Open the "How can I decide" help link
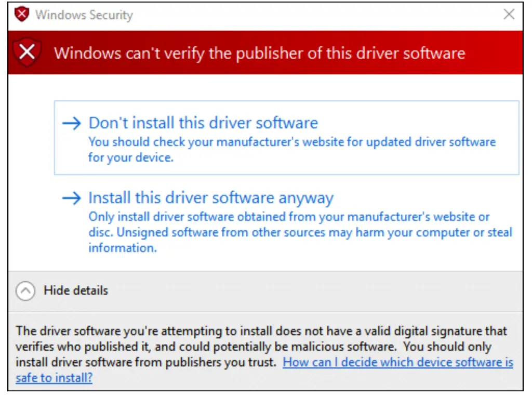The width and height of the screenshot is (532, 396). [397, 362]
